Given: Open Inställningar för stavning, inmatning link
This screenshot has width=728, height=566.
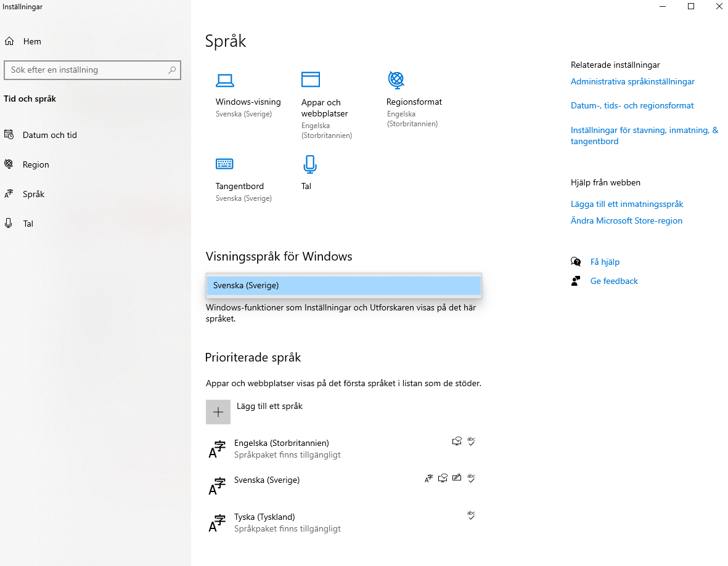Looking at the screenshot, I should (644, 135).
